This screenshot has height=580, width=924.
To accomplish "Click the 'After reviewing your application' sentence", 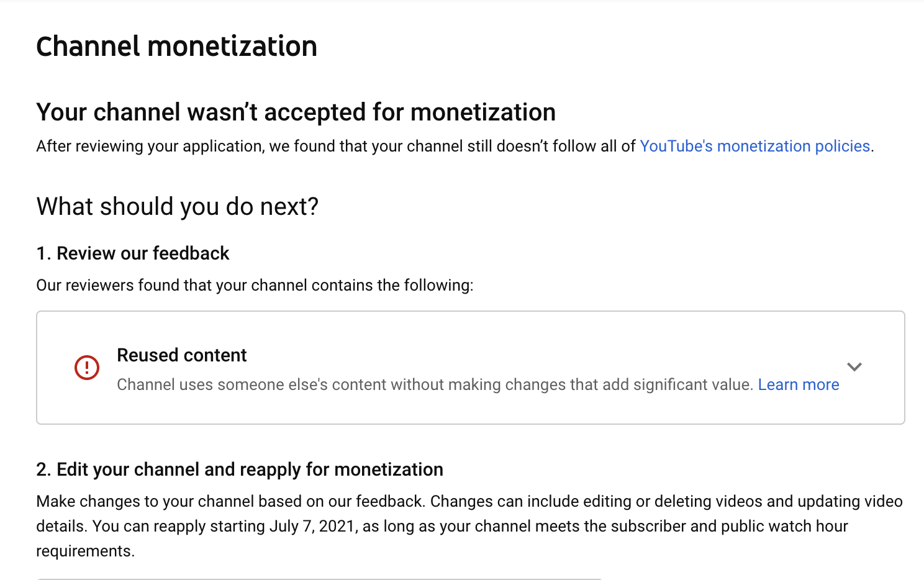I will pos(455,146).
